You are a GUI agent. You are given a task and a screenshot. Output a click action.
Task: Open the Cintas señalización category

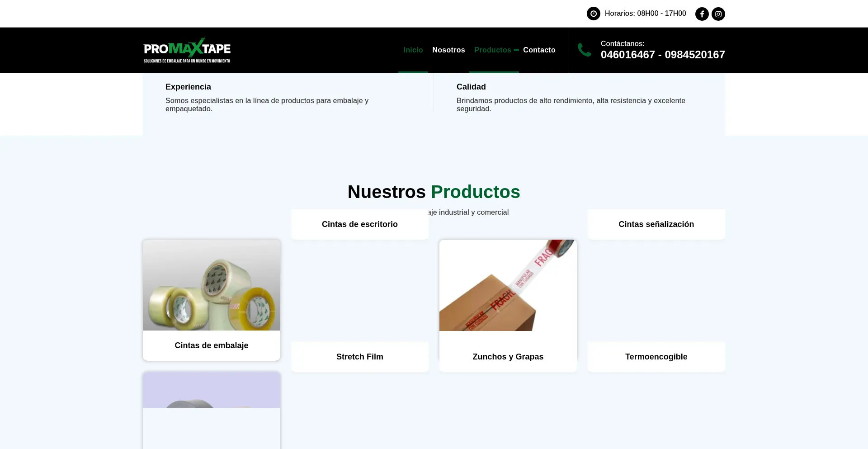656,224
